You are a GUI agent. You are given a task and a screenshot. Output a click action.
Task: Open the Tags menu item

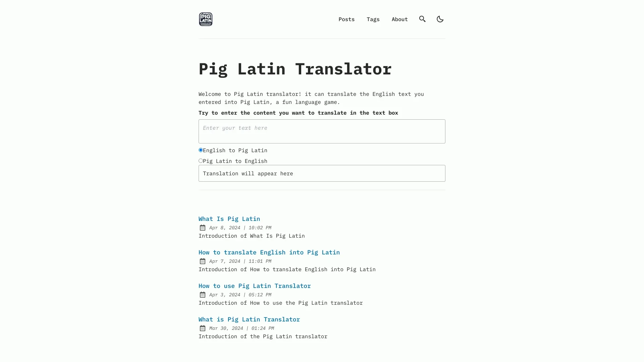(373, 19)
